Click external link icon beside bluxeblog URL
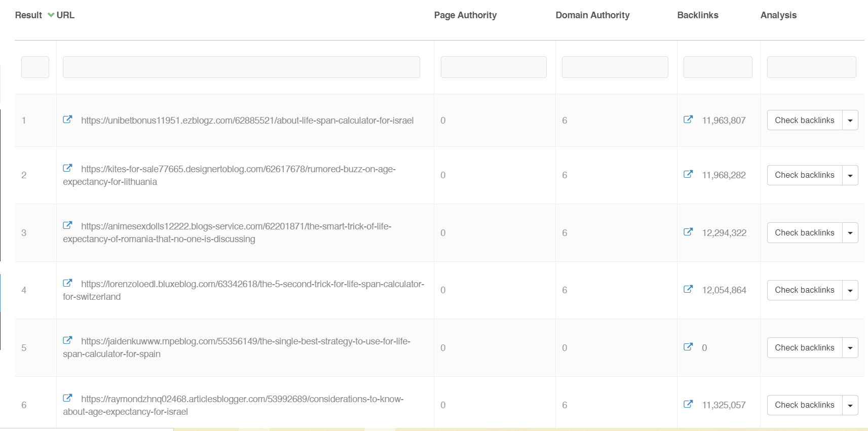 (67, 283)
